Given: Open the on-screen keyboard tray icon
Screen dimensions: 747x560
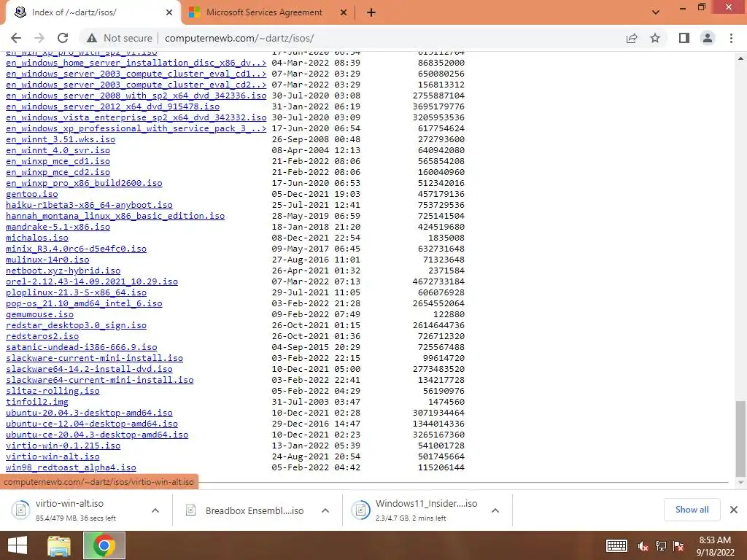Looking at the screenshot, I should click(x=616, y=545).
